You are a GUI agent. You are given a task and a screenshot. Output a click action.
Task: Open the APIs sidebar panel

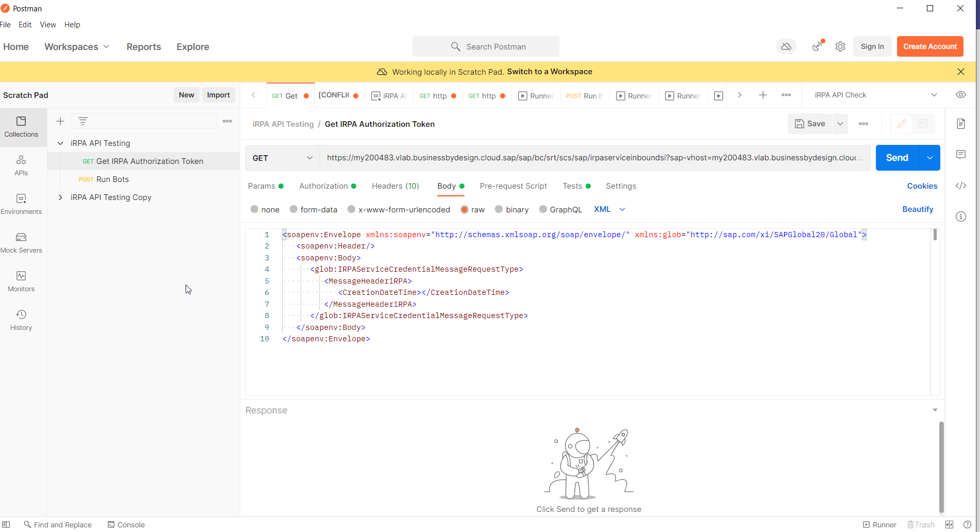[x=21, y=165]
